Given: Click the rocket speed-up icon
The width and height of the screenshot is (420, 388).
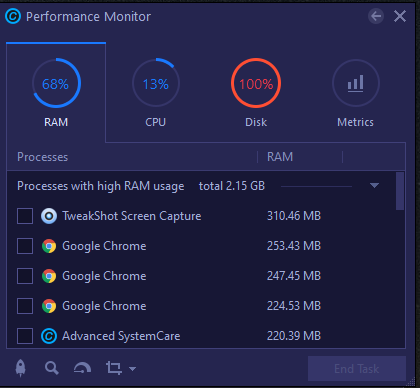Looking at the screenshot, I should (x=21, y=368).
